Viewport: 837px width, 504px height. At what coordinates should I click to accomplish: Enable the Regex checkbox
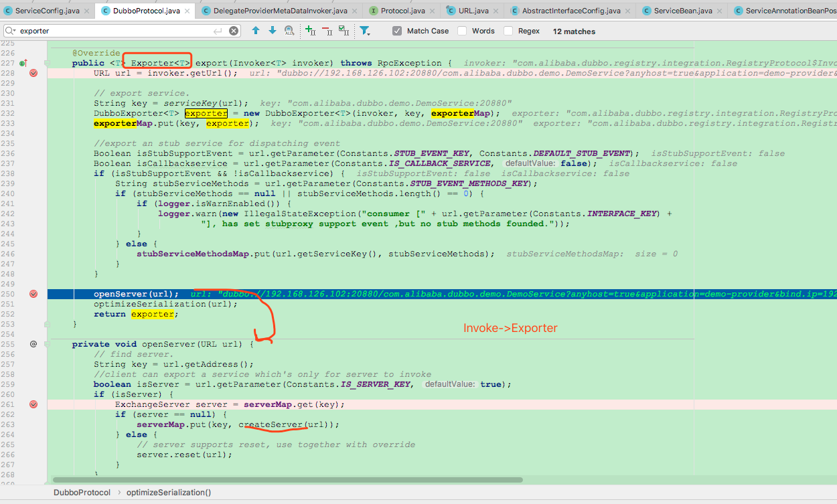tap(508, 31)
